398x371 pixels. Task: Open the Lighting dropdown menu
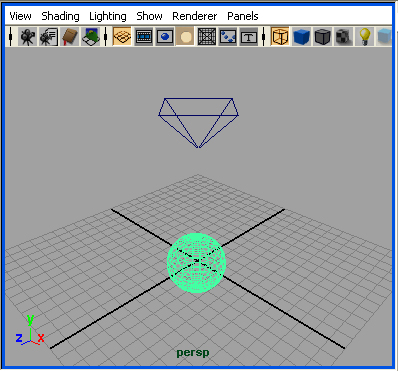point(108,16)
